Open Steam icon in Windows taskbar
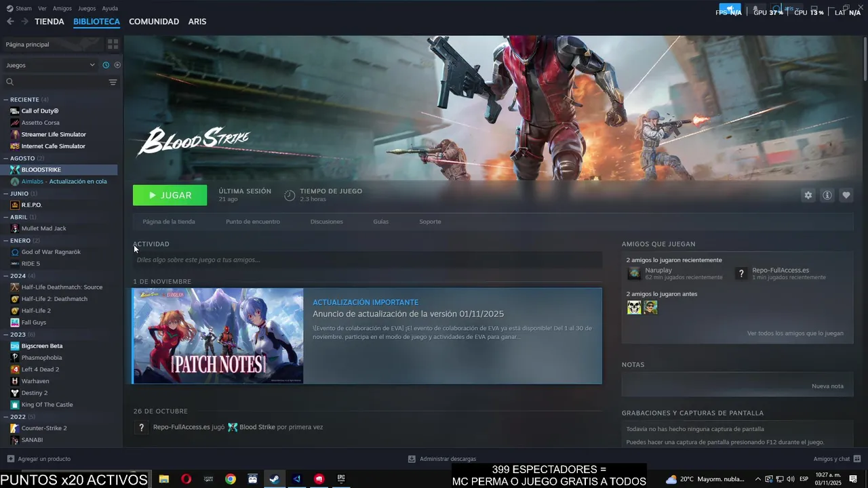The width and height of the screenshot is (868, 488). tap(274, 479)
